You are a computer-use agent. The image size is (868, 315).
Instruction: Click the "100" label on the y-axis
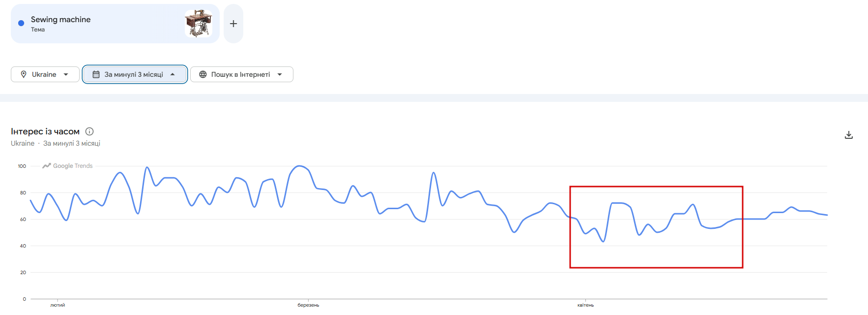pyautogui.click(x=22, y=166)
